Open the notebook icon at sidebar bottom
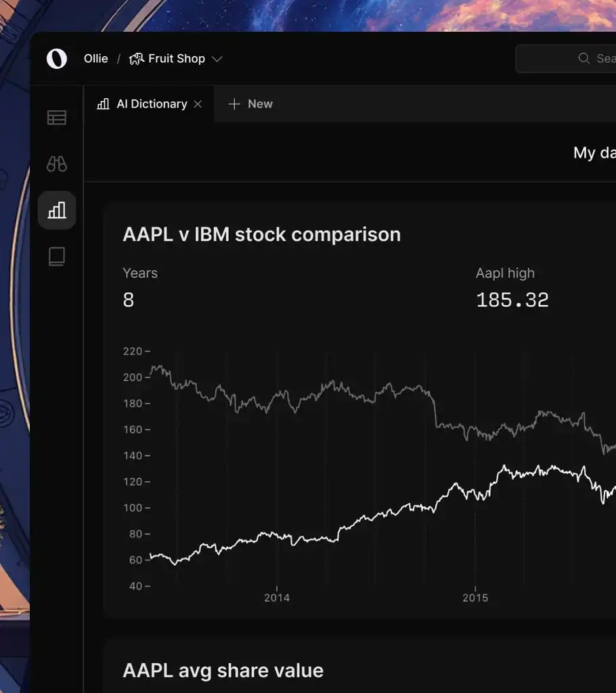 [57, 256]
